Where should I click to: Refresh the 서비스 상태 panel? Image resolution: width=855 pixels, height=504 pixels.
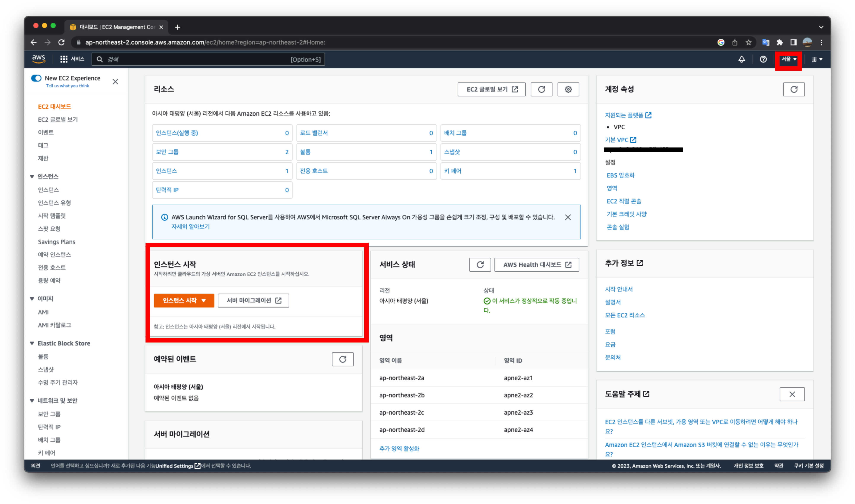point(480,265)
